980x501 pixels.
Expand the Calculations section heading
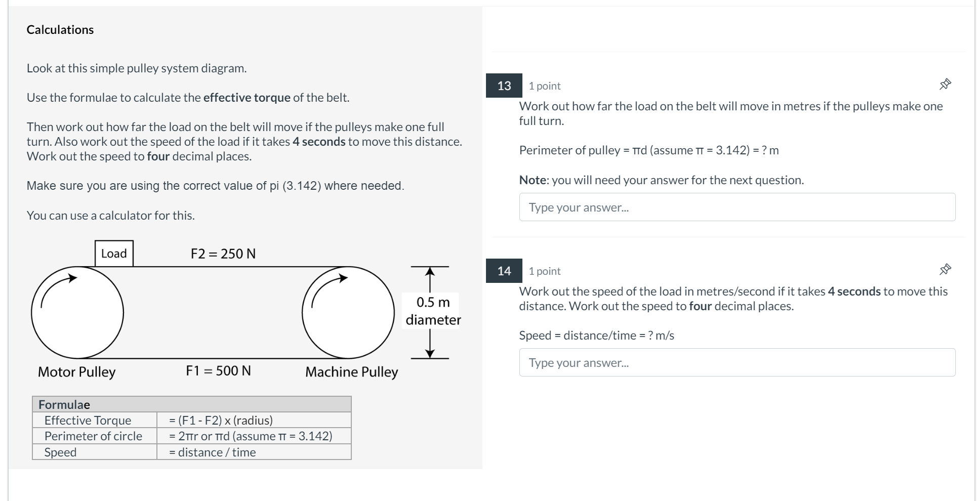60,29
